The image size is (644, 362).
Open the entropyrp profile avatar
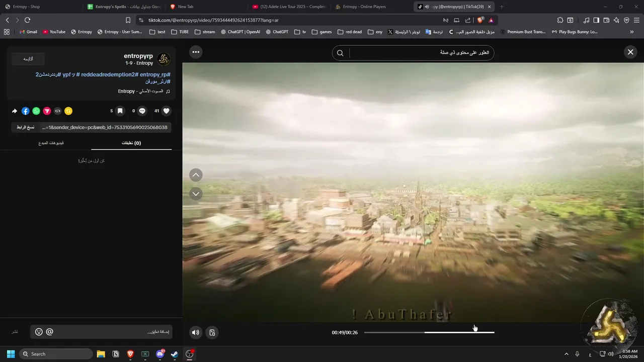164,59
